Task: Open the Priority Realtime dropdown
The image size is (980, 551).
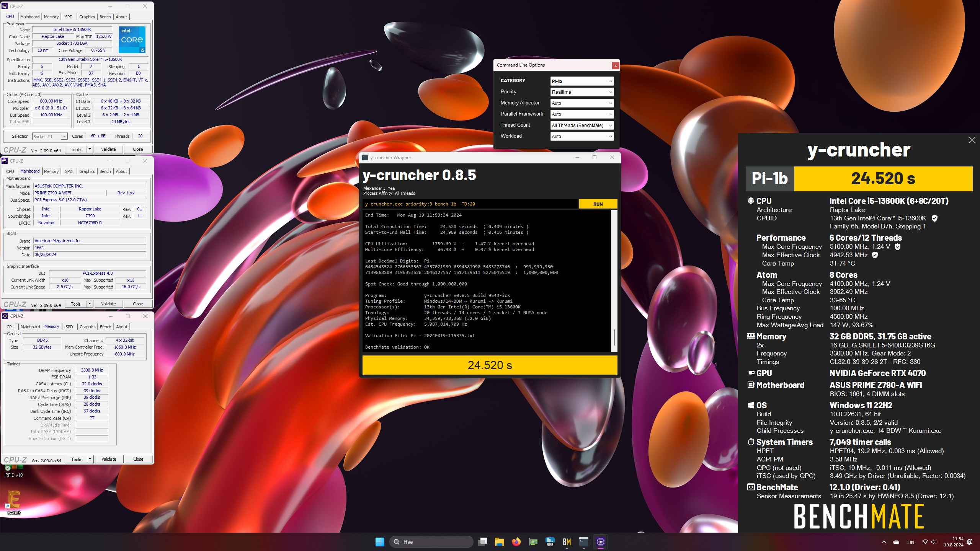Action: [582, 92]
